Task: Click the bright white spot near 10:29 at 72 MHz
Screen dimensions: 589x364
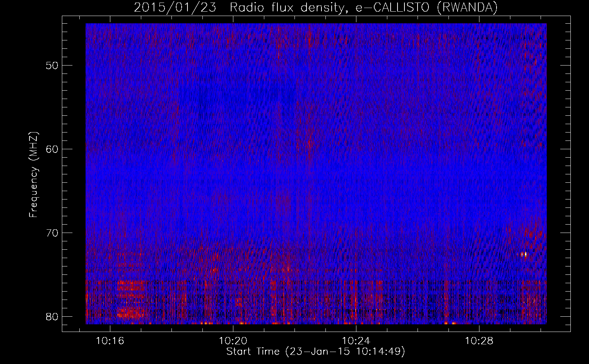Action: click(x=524, y=254)
